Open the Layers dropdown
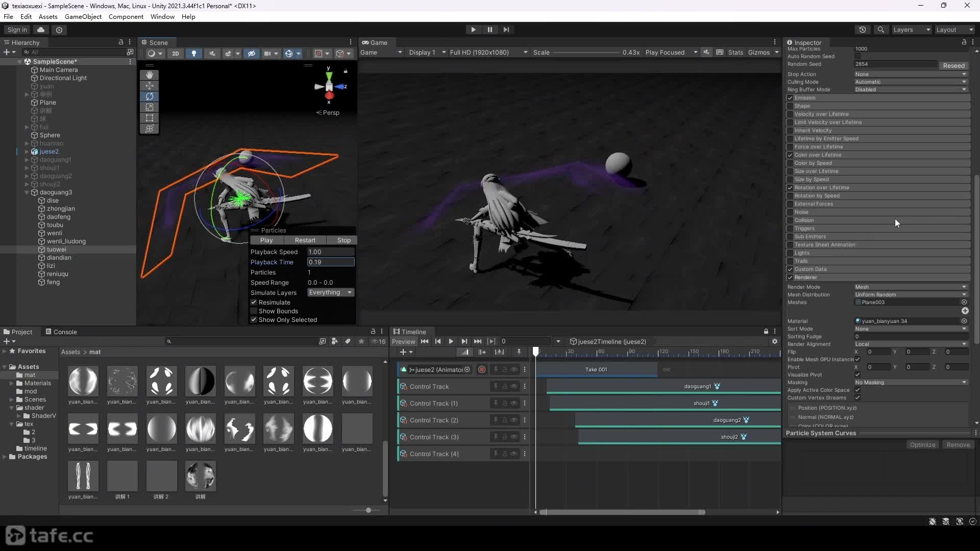980x551 pixels. click(x=912, y=30)
